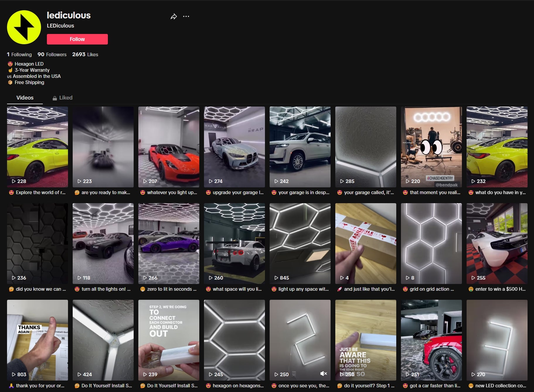Click the lock icon beside Liked
Viewport: 534px width, 392px height.
pyautogui.click(x=55, y=98)
